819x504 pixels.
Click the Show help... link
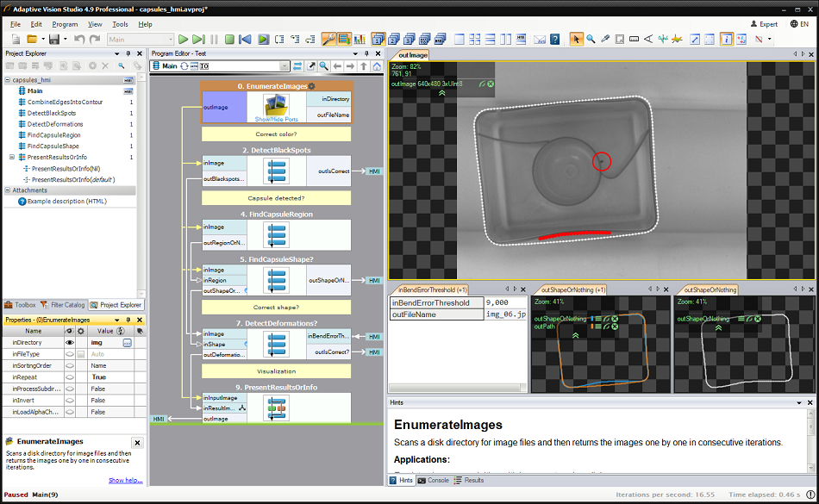click(x=125, y=480)
